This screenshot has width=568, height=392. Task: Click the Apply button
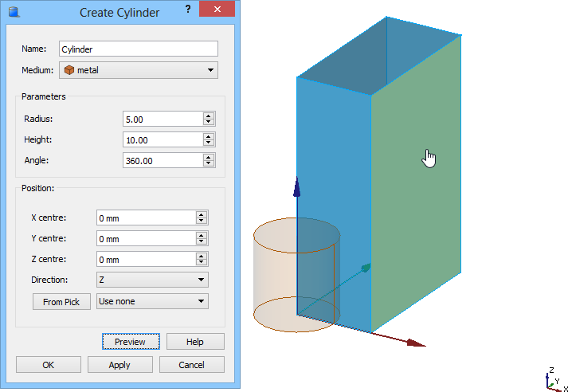pos(120,364)
